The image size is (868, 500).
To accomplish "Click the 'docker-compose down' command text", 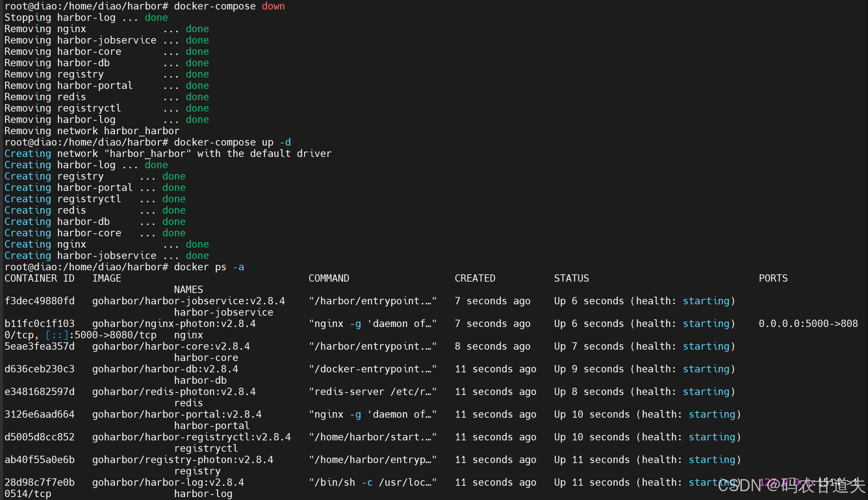I will [x=229, y=6].
